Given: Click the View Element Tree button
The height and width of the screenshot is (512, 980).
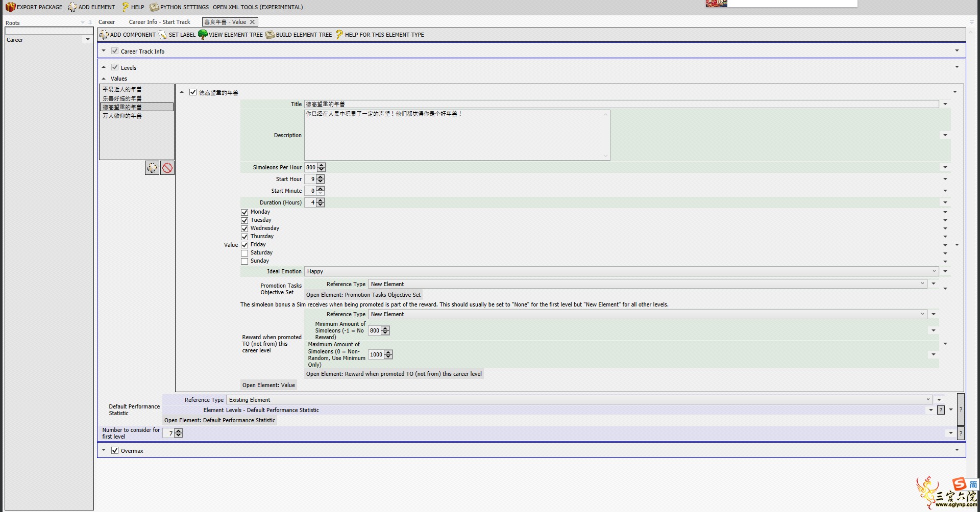Looking at the screenshot, I should [231, 35].
